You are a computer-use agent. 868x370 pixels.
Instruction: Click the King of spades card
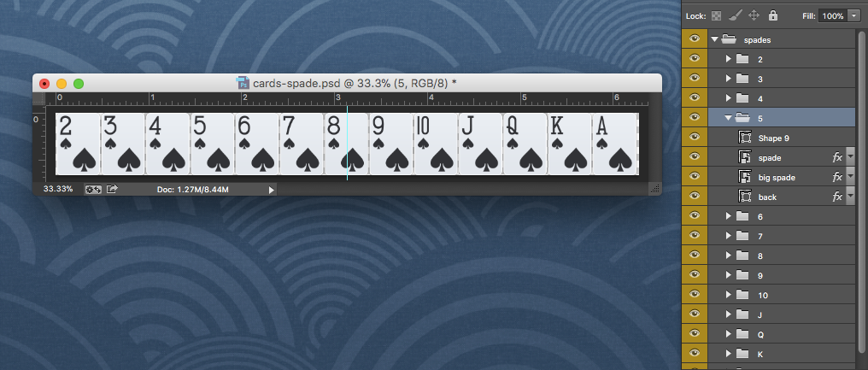coord(568,144)
